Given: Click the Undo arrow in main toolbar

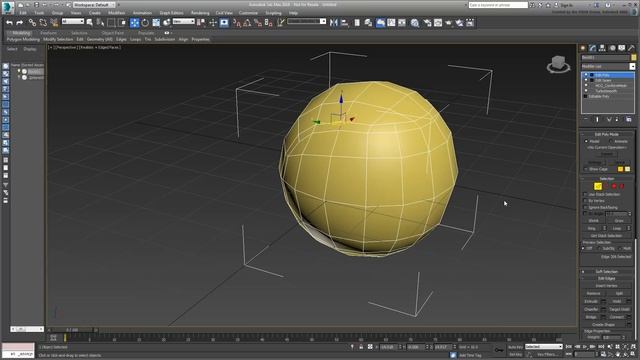Looking at the screenshot, I should (9, 22).
